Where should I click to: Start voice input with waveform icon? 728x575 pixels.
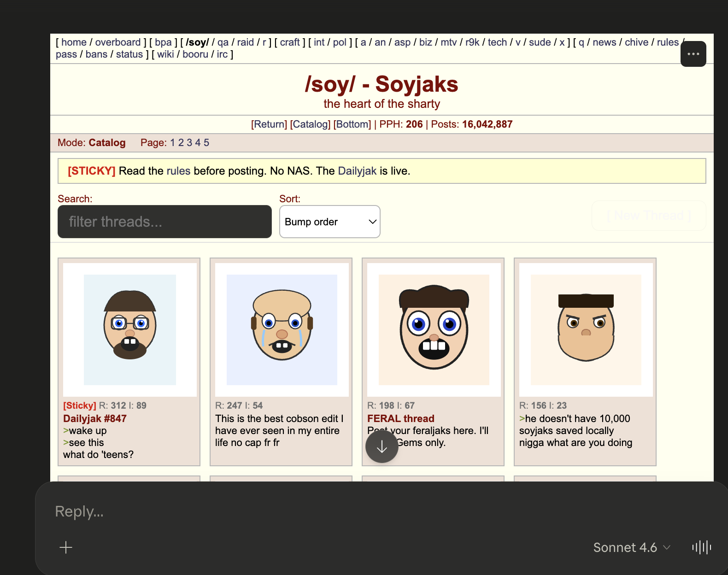coord(701,547)
